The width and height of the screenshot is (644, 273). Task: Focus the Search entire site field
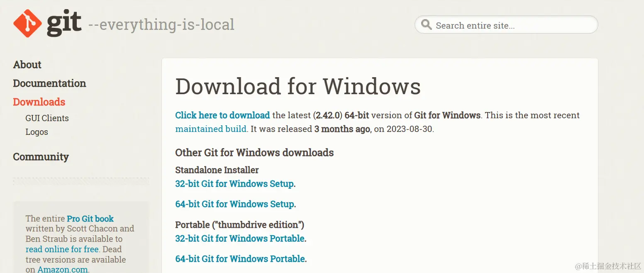point(510,25)
